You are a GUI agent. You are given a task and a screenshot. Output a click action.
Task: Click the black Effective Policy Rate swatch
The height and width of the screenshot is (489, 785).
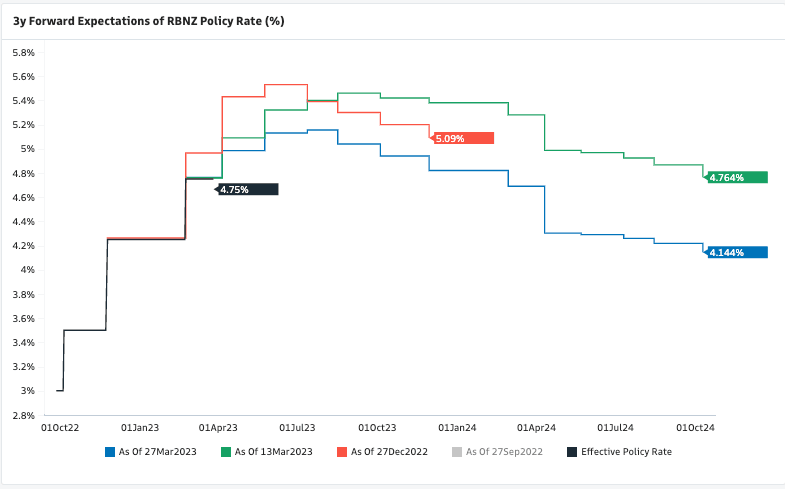click(572, 452)
